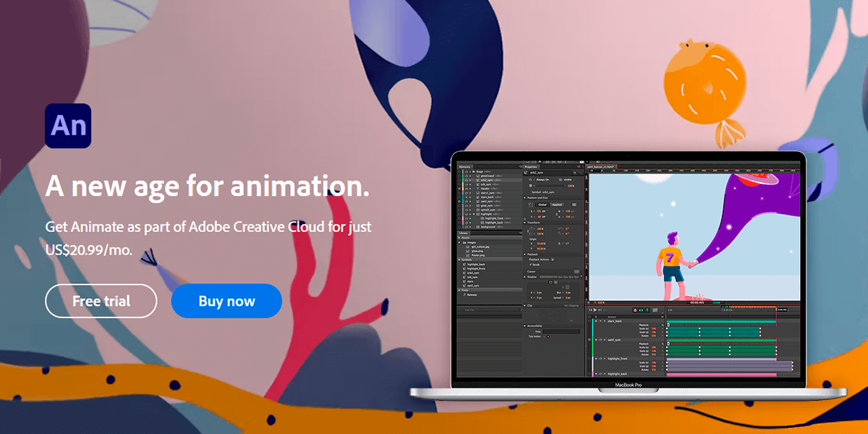Click the Free trial button

coord(101,300)
